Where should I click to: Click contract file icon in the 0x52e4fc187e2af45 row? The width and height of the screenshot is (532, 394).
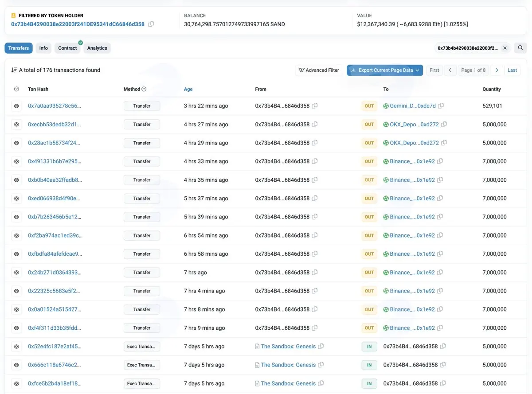click(257, 347)
